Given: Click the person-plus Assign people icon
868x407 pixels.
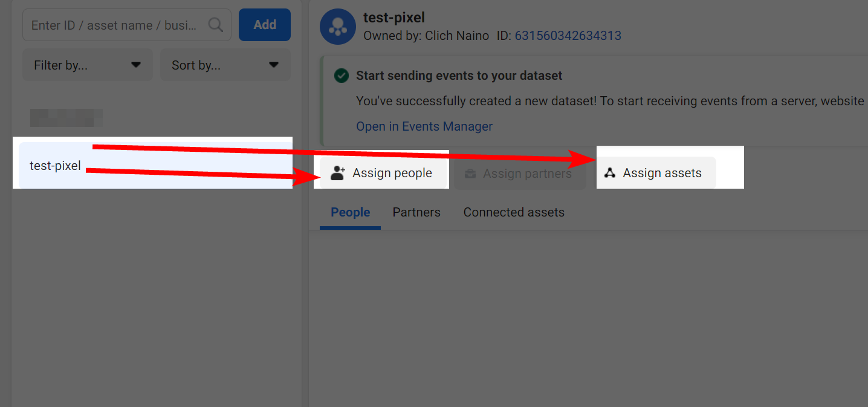Looking at the screenshot, I should point(338,173).
